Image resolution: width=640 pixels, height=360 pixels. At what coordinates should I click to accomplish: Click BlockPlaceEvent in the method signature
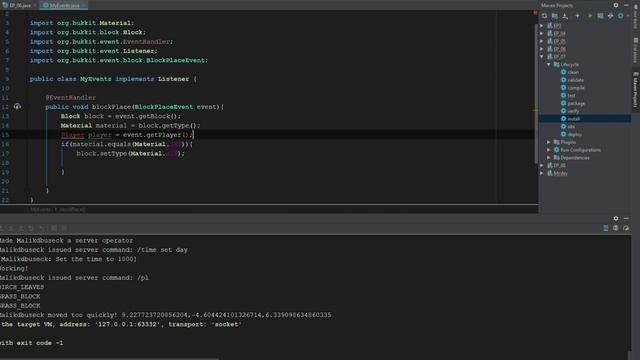point(163,107)
